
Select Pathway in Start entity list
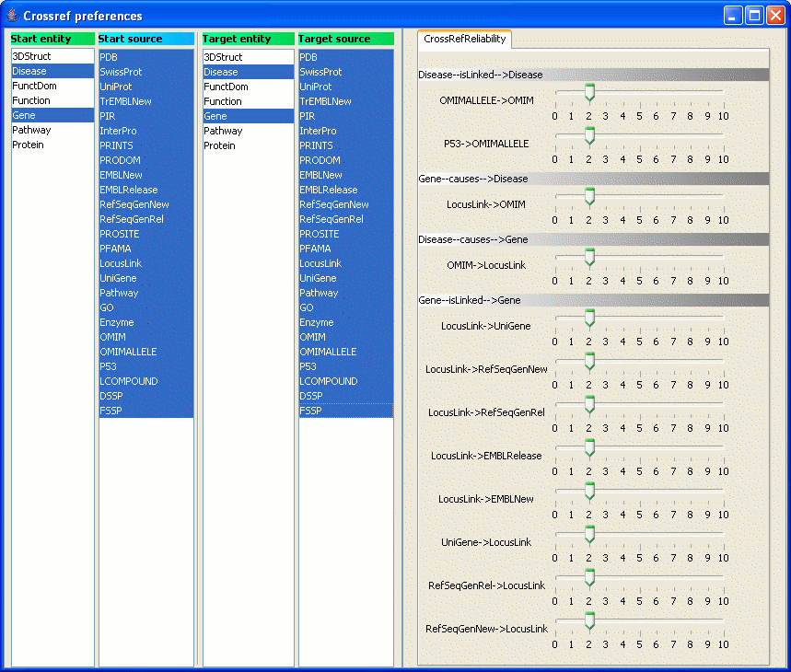[x=52, y=130]
